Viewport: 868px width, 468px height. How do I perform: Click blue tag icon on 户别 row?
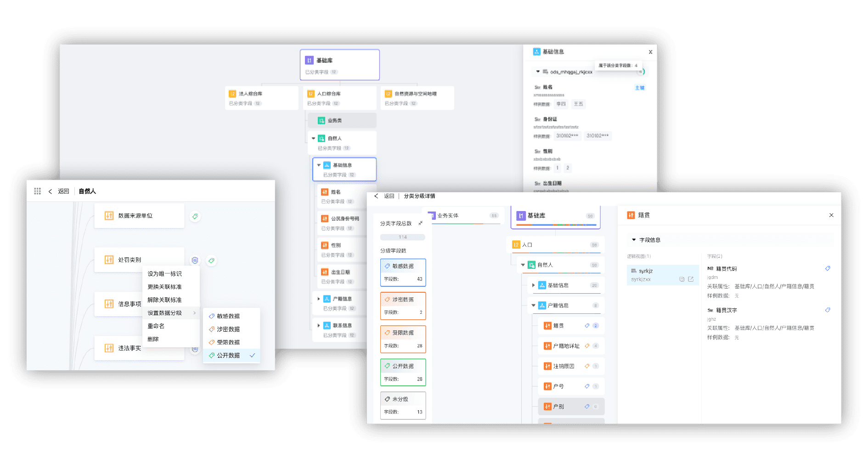click(587, 407)
